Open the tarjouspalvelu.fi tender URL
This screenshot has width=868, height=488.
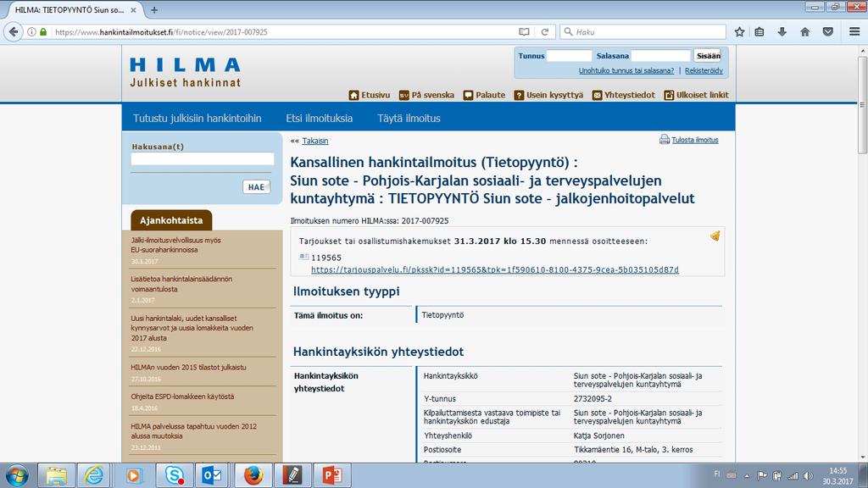[495, 270]
